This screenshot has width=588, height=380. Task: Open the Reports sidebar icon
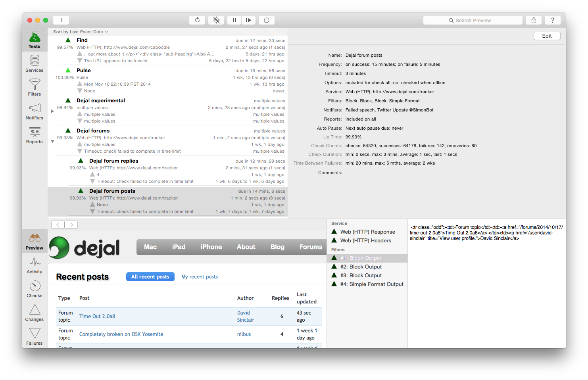point(35,135)
